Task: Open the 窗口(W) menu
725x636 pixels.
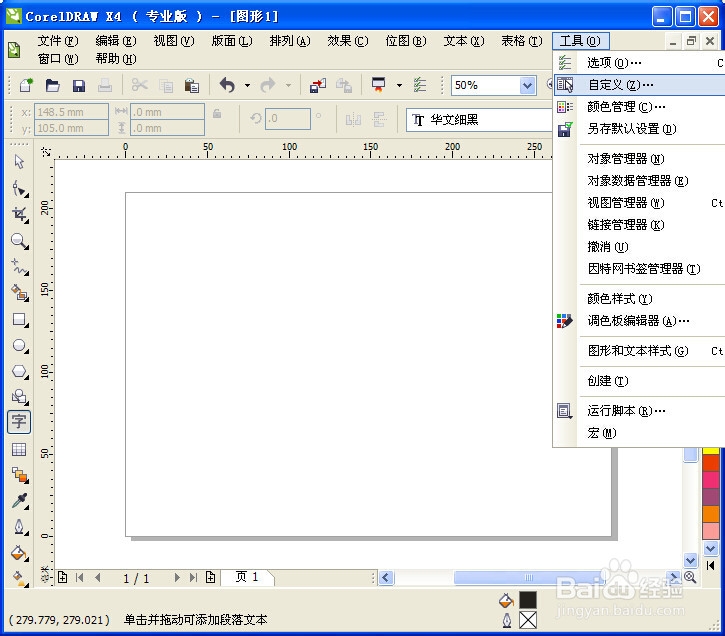Action: [58, 59]
